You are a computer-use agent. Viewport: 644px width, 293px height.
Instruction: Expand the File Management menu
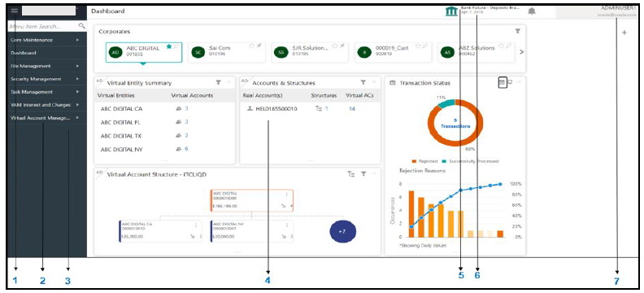point(47,66)
